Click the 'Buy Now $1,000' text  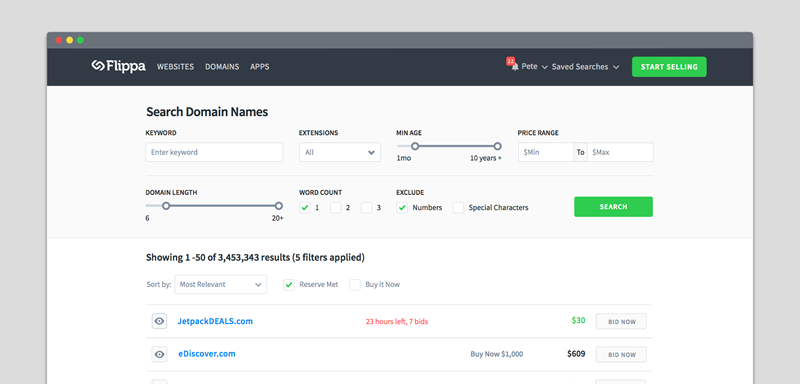(496, 354)
